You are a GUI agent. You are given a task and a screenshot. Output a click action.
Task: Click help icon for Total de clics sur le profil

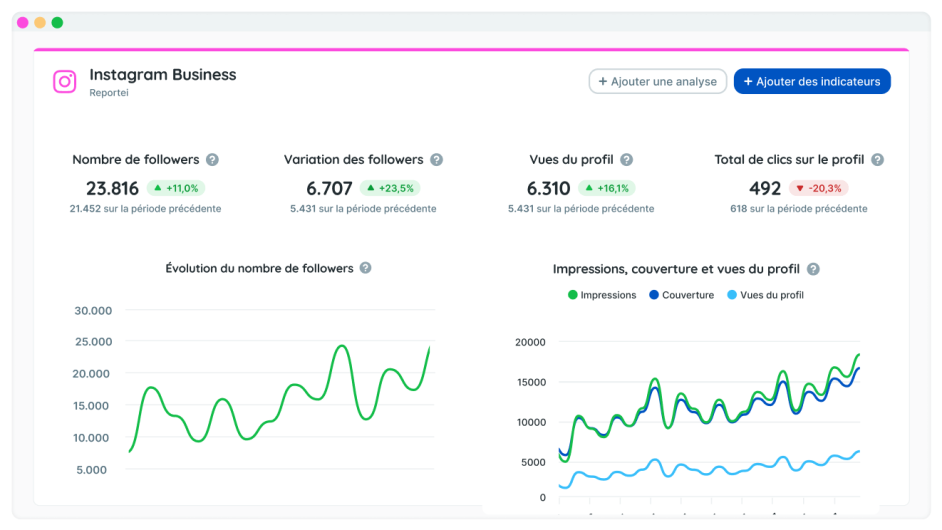(x=877, y=160)
